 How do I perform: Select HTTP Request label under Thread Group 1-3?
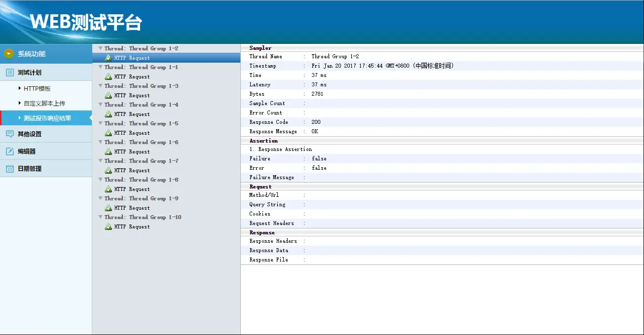(132, 95)
